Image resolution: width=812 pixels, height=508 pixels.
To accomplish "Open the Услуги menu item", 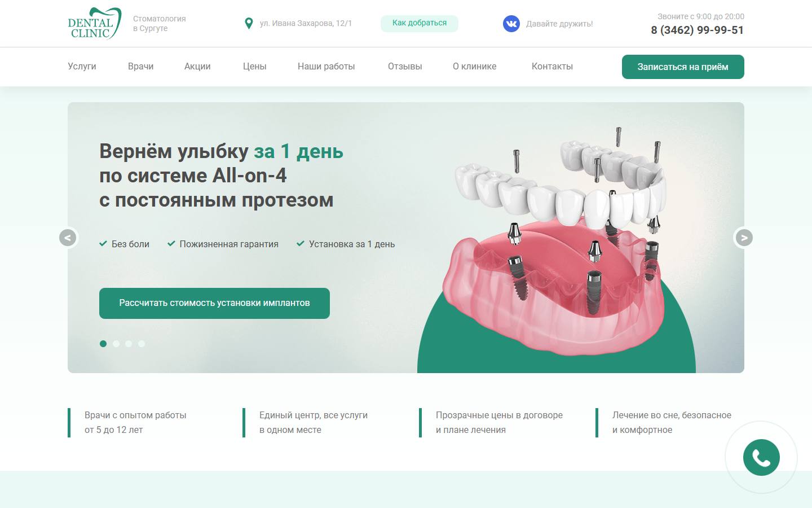I will (x=82, y=67).
